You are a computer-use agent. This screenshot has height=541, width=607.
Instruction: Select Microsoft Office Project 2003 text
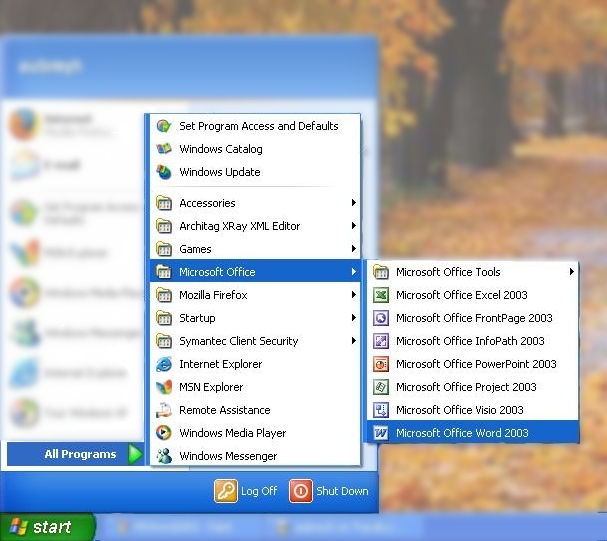pos(466,387)
